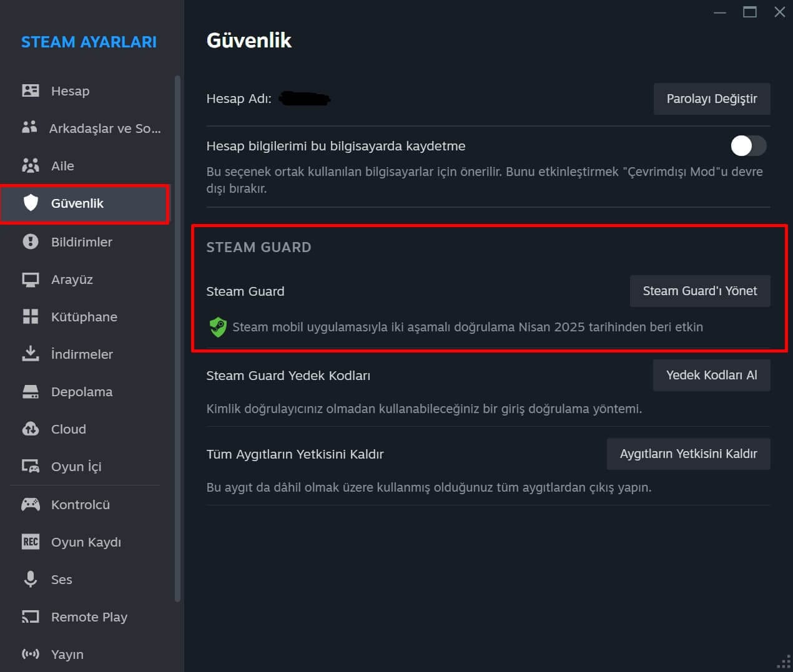
Task: Click the Kütüphane grid icon
Action: [30, 317]
